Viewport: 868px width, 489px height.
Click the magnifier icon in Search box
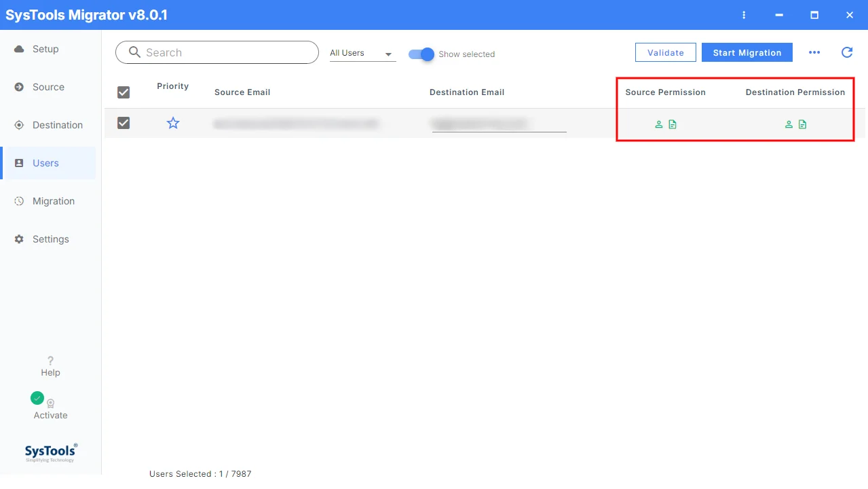point(134,52)
